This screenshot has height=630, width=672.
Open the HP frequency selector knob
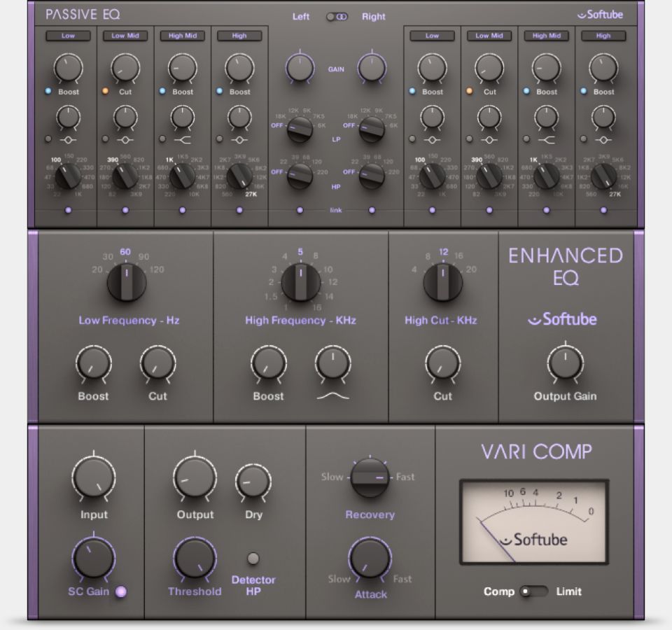[x=300, y=176]
